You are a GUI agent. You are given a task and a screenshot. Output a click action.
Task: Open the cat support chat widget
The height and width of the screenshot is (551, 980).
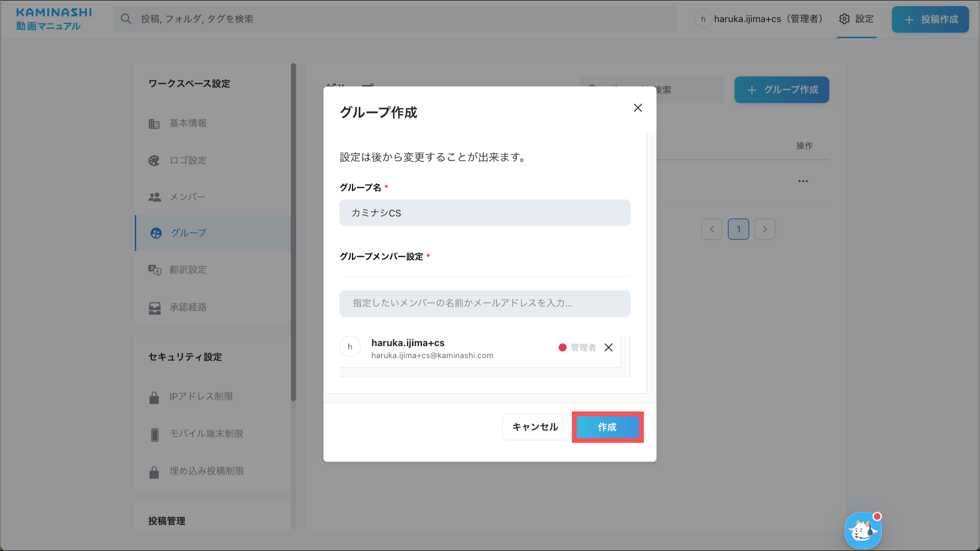pos(863,530)
